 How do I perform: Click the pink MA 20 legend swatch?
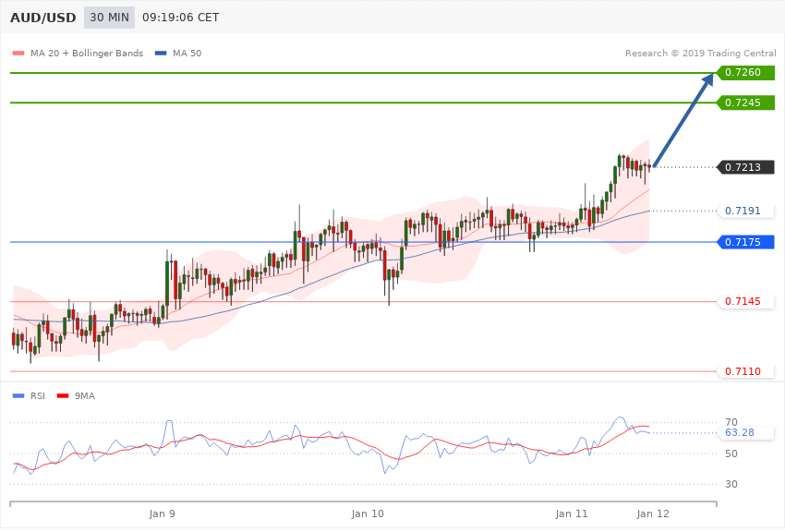pos(18,53)
